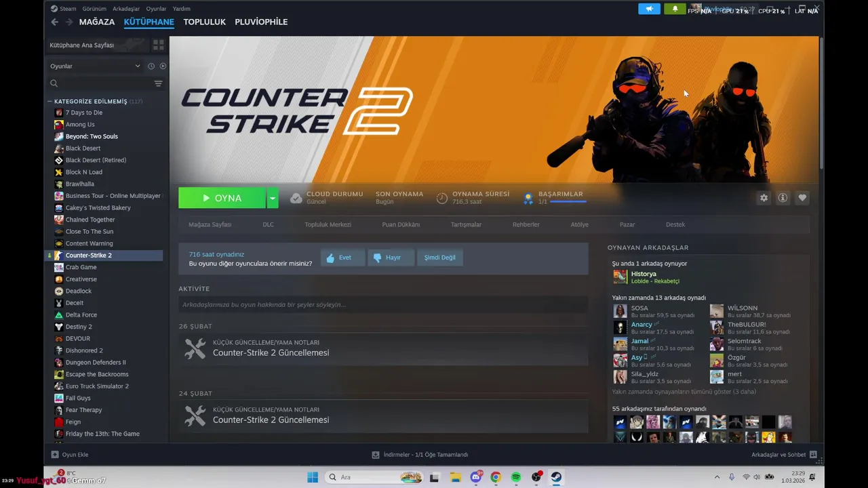Open Counter-Strike 2 settings gear
Viewport: 868px width, 488px height.
coord(764,198)
